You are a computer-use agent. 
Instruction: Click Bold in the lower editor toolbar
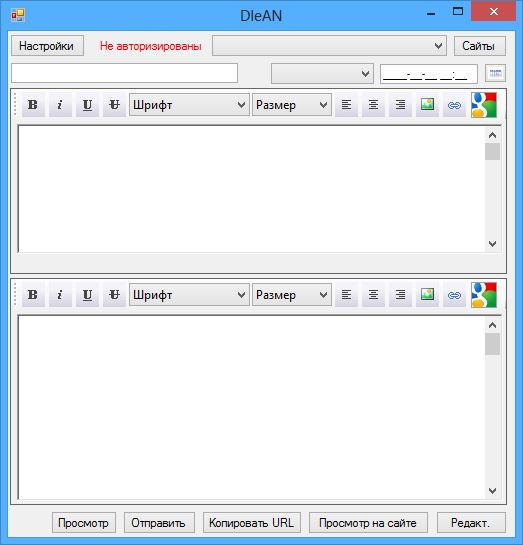pyautogui.click(x=33, y=295)
